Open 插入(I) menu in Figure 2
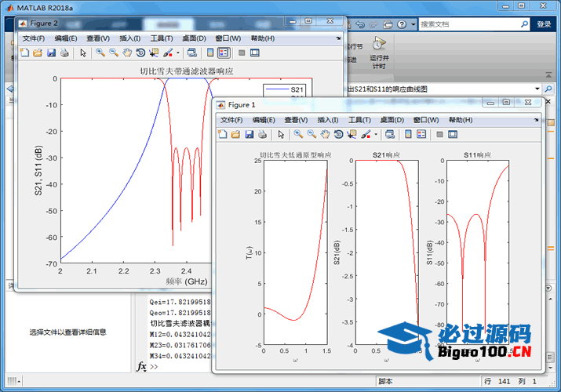 [130, 38]
